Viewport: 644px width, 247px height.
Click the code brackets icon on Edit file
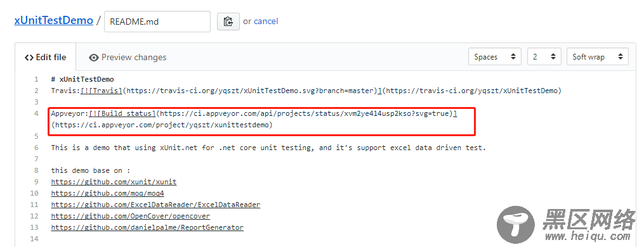pos(29,58)
